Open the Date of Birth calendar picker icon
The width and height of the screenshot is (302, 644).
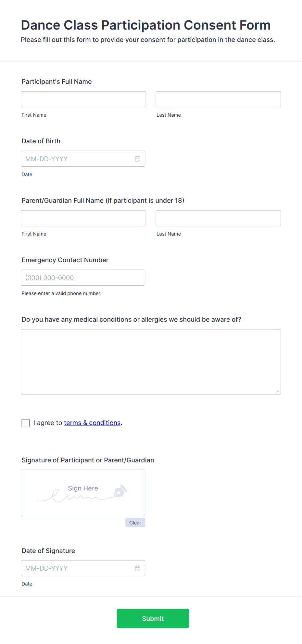coord(137,159)
